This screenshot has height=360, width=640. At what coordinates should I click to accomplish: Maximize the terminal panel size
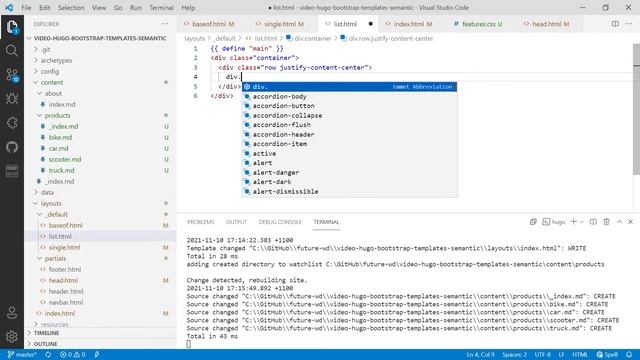pyautogui.click(x=619, y=222)
